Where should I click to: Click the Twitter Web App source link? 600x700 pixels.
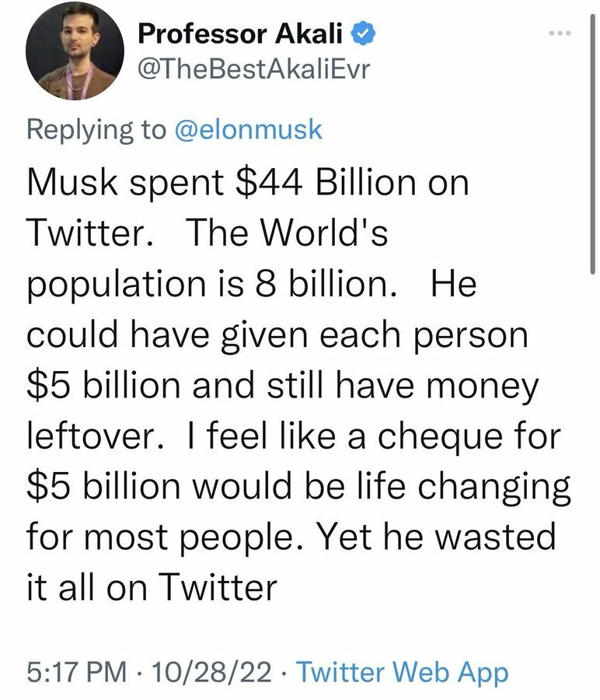pos(403,672)
